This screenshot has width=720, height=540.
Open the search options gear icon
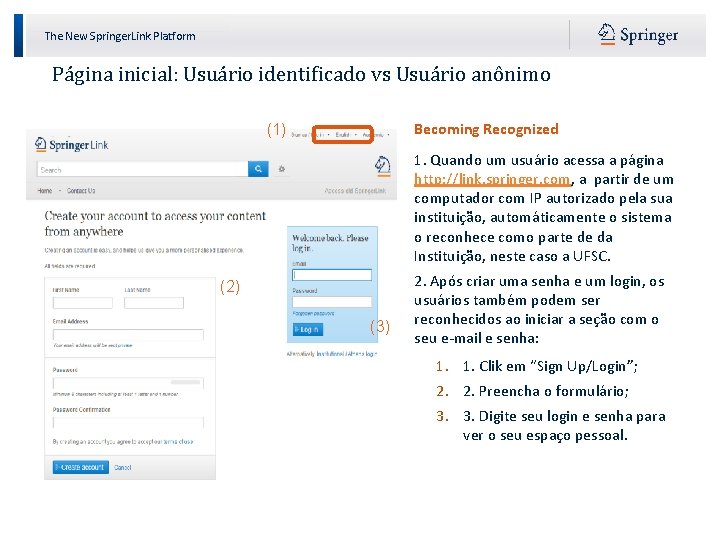(x=281, y=169)
